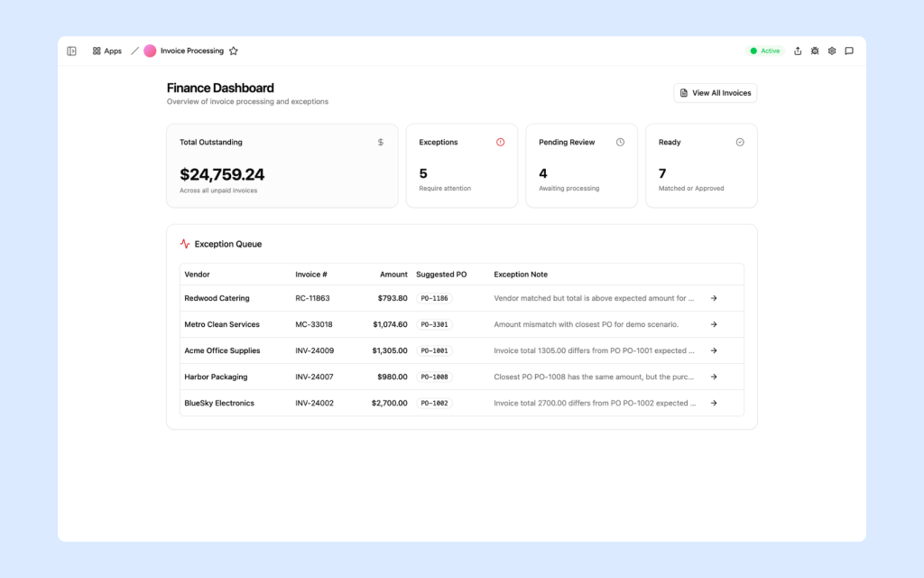Click note 'Invoice total 2700.00 differs'
The height and width of the screenshot is (578, 924).
[x=595, y=404]
